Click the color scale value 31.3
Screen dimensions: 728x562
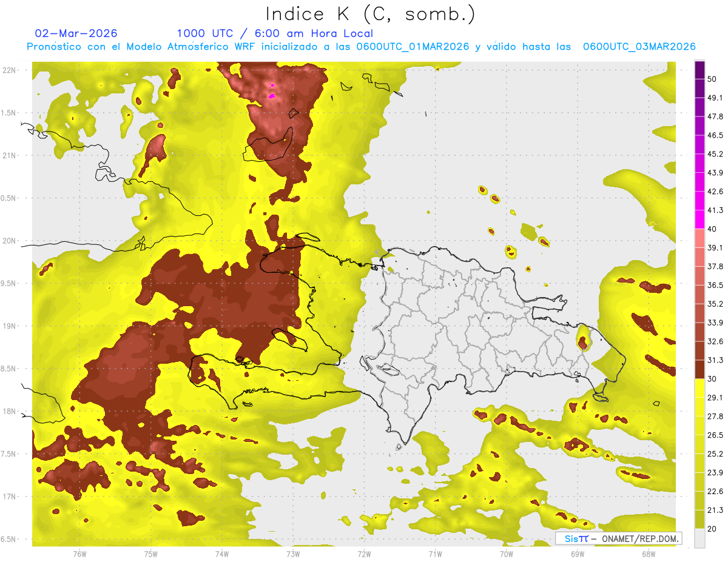click(715, 360)
